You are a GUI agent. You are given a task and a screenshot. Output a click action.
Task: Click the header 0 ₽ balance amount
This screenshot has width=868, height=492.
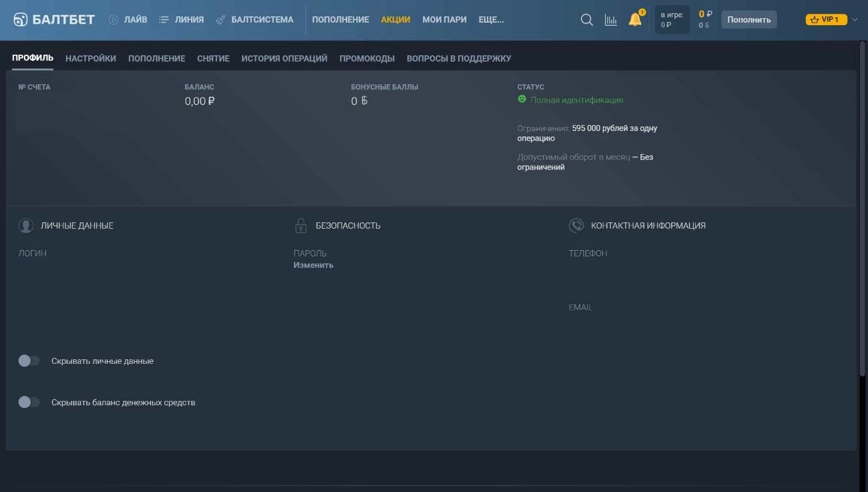pos(705,14)
